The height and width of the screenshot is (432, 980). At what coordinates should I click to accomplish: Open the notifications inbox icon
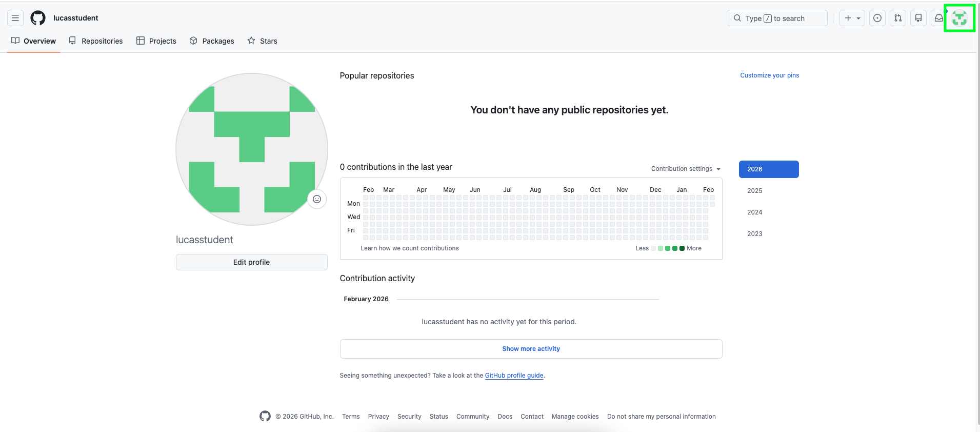click(938, 18)
